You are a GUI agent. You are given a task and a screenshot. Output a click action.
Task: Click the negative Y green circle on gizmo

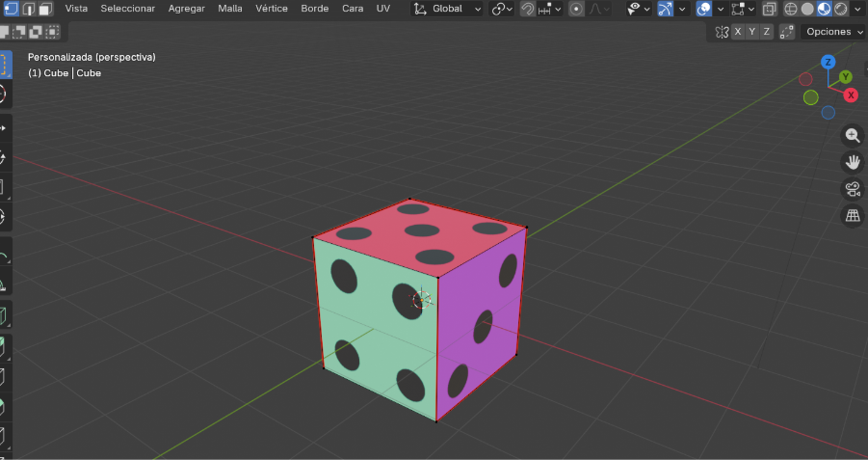pyautogui.click(x=811, y=98)
